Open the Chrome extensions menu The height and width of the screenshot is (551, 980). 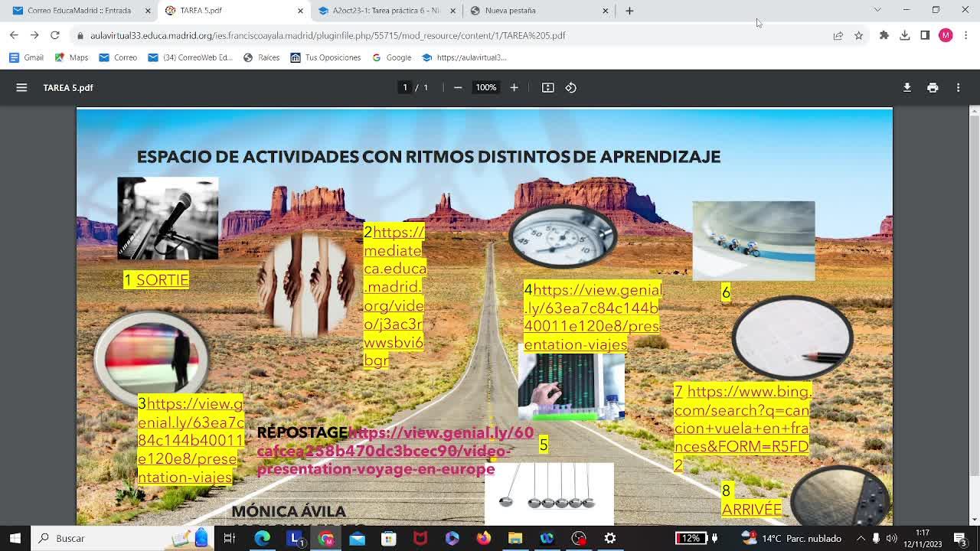(x=884, y=35)
